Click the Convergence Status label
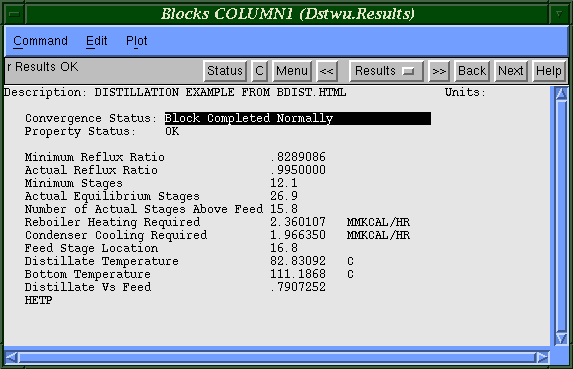 click(91, 118)
